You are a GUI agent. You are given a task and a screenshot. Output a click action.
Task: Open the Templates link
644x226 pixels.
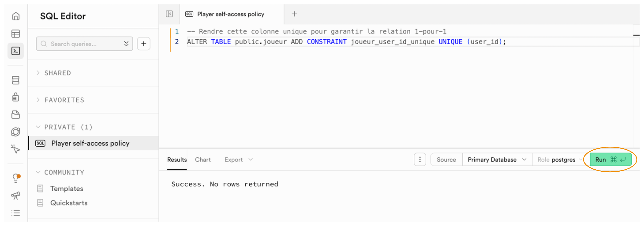tap(66, 189)
